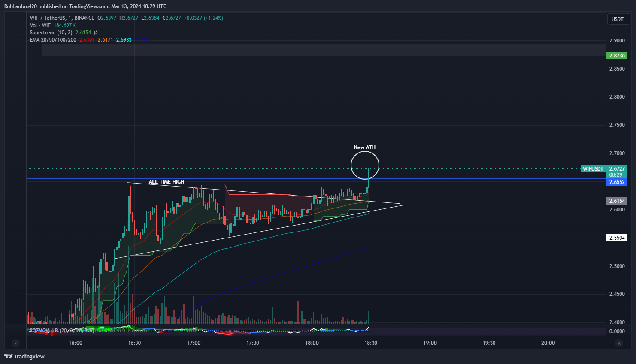The height and width of the screenshot is (364, 636).
Task: Select the New ATH text annotation
Action: [365, 147]
